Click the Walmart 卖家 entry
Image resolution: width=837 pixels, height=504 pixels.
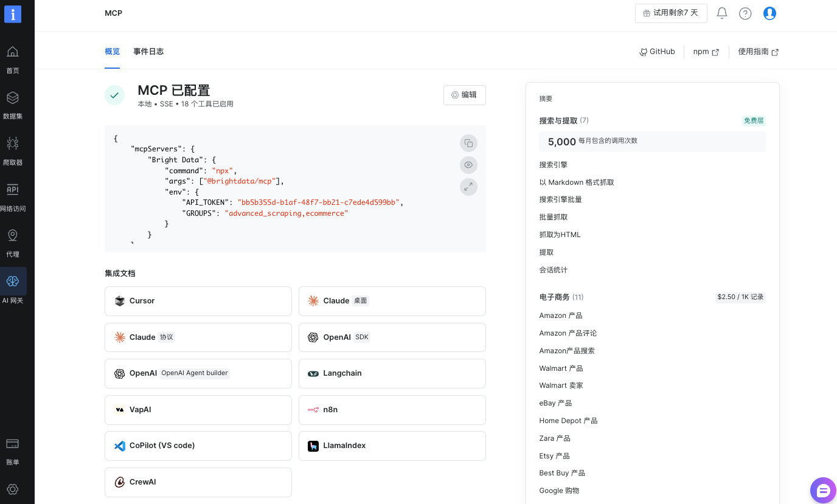561,385
